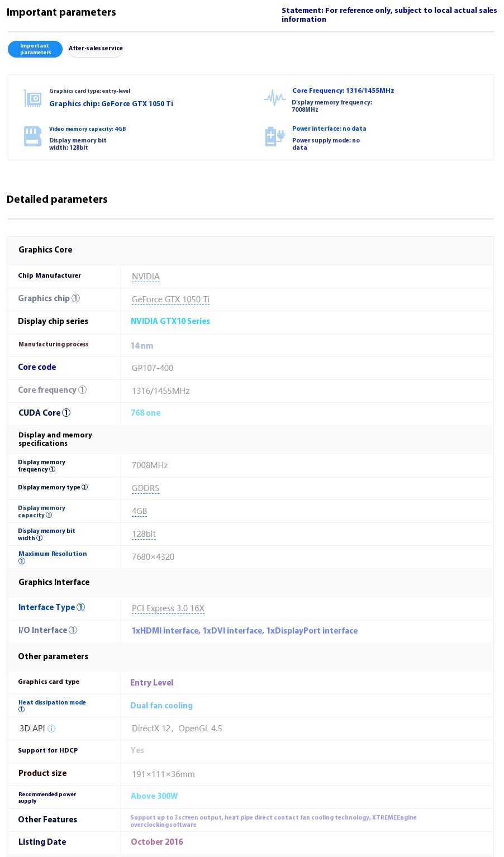Select the Important parameters tab
Viewport: 504px width, 857px height.
(35, 49)
